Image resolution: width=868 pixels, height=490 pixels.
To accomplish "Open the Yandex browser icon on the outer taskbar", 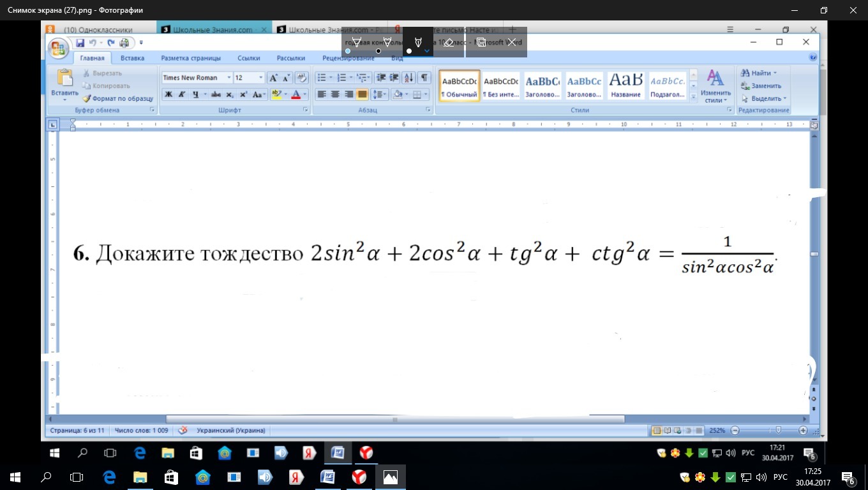I will (x=359, y=477).
